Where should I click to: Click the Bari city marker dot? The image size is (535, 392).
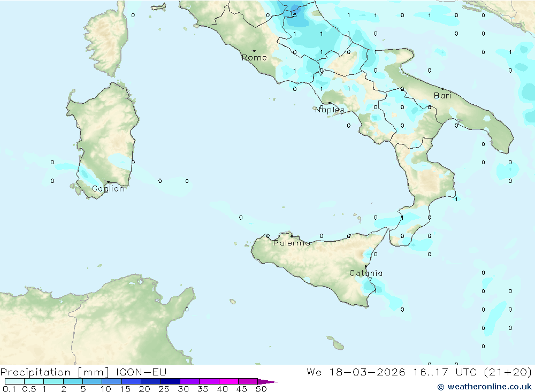click(442, 89)
